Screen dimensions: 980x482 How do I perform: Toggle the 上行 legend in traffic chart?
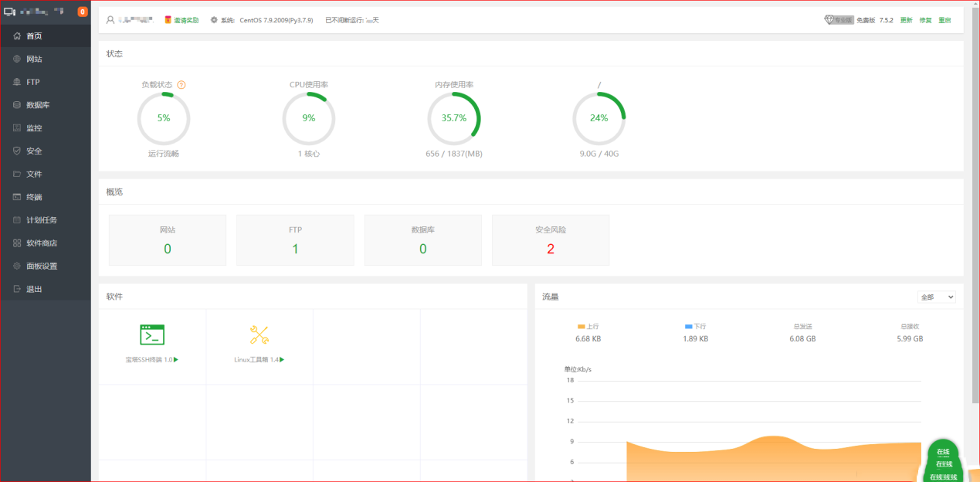coord(588,327)
